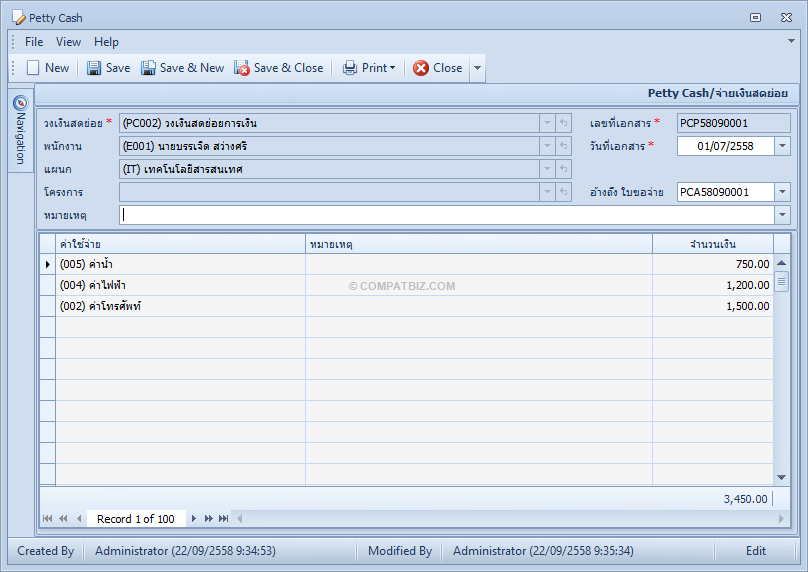
Task: Click the New document icon in toolbar
Action: tap(33, 68)
